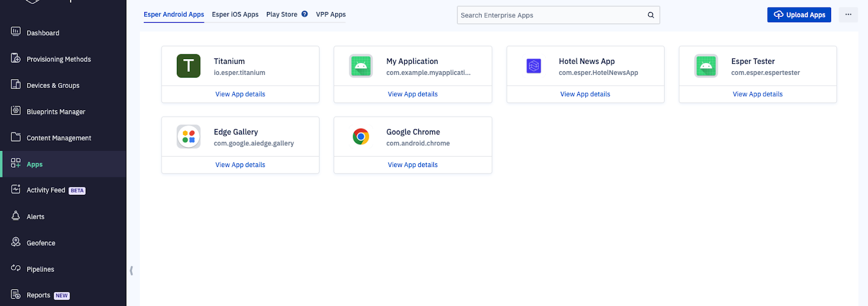Go to Blueprints Manager in sidebar
Image resolution: width=868 pixels, height=306 pixels.
click(x=56, y=112)
